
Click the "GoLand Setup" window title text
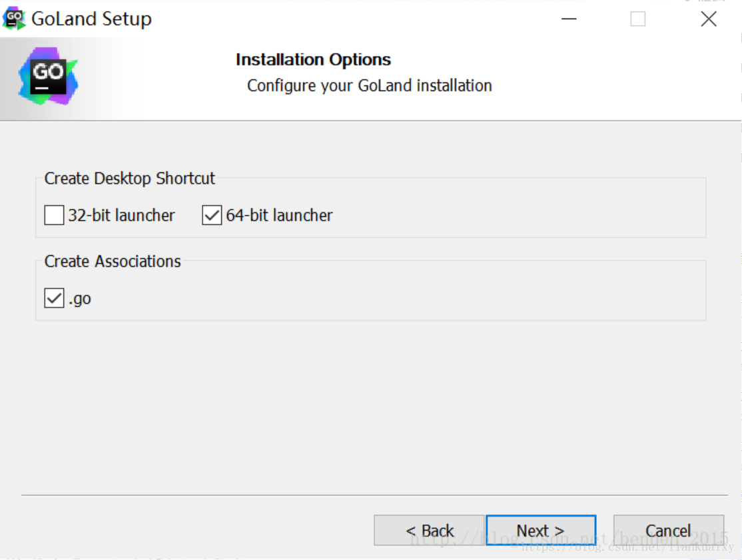[x=91, y=19]
